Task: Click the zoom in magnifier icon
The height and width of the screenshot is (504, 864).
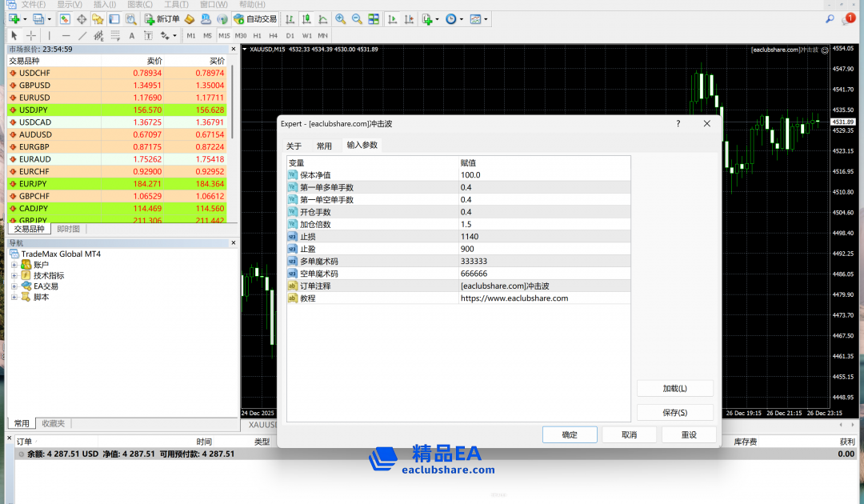Action: click(341, 18)
